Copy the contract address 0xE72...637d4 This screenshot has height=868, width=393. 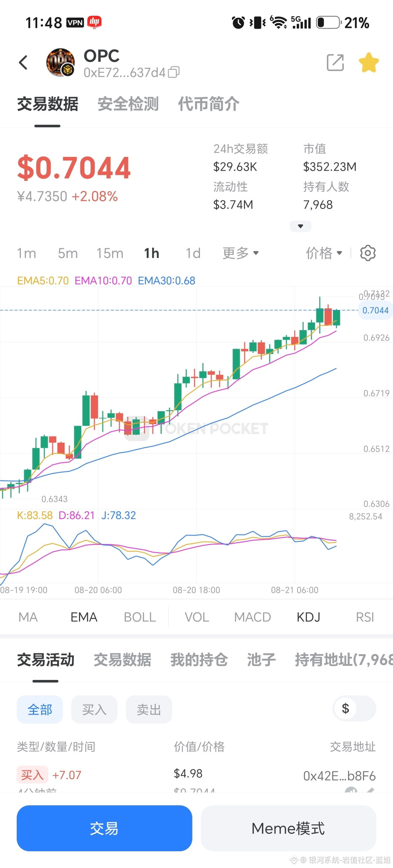pyautogui.click(x=174, y=72)
